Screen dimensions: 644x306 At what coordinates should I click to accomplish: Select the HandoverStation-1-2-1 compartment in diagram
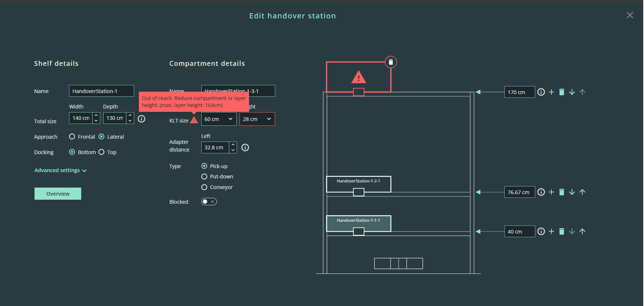(358, 183)
